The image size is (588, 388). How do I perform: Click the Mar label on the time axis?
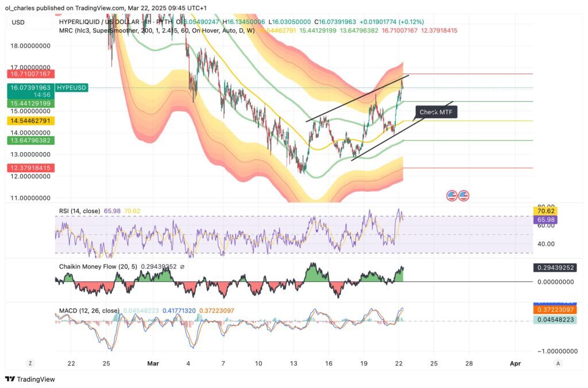153,363
